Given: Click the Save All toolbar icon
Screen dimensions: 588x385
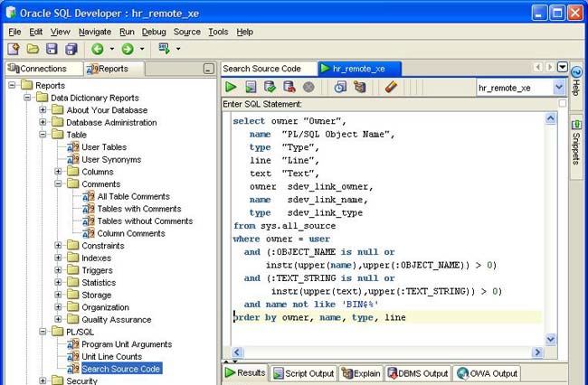Looking at the screenshot, I should coord(69,49).
